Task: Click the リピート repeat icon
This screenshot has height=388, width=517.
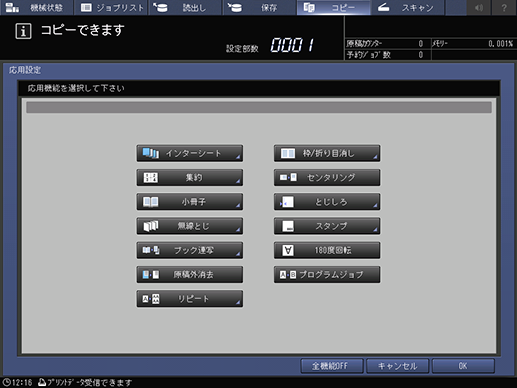Action: (x=151, y=299)
